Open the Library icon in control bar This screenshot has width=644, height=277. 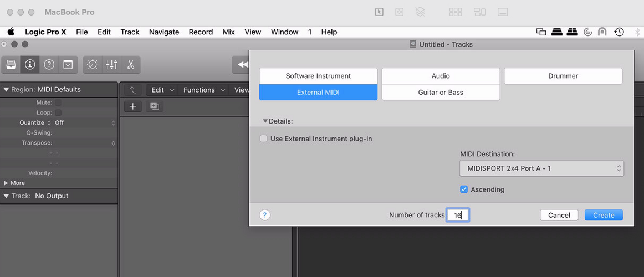coord(11,64)
